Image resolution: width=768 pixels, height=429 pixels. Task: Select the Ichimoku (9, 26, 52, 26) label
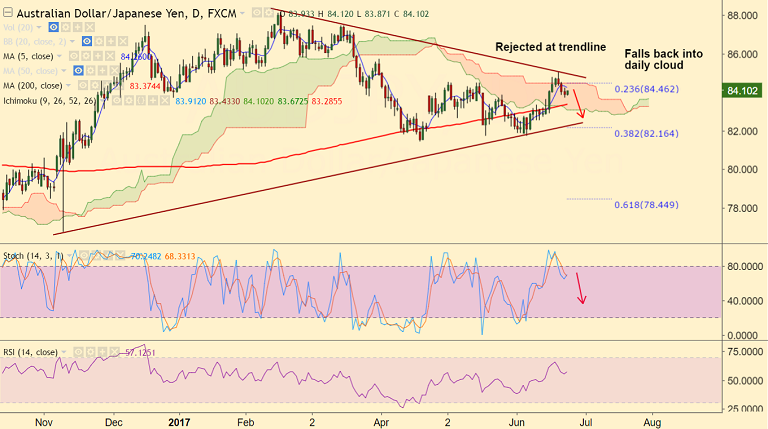49,101
